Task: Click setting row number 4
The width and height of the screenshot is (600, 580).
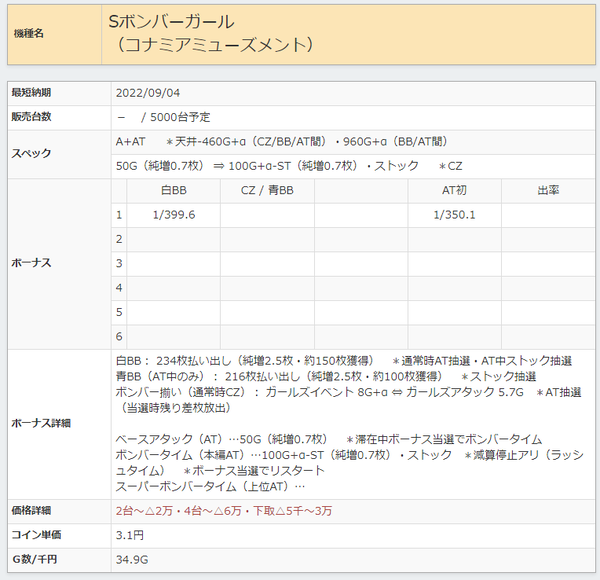Action: point(119,288)
